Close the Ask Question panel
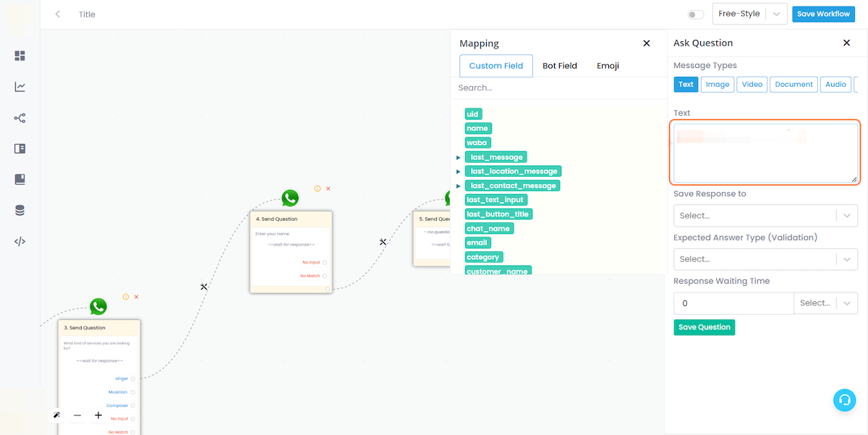This screenshot has height=435, width=868. point(846,43)
